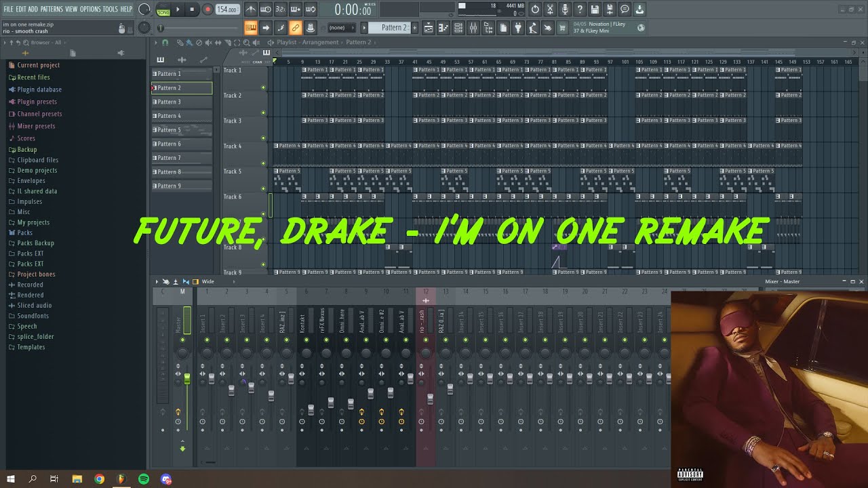Click the microphone one-click recording icon
868x488 pixels.
coord(565,9)
